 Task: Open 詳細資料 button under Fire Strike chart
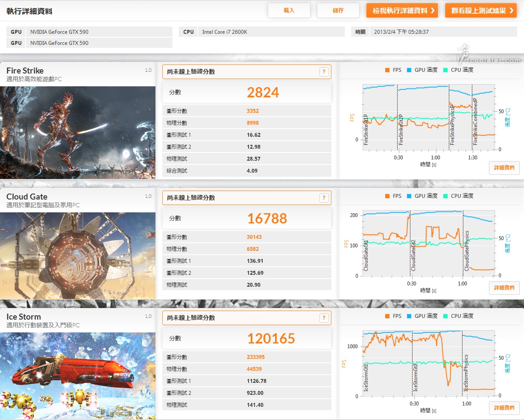click(x=504, y=168)
